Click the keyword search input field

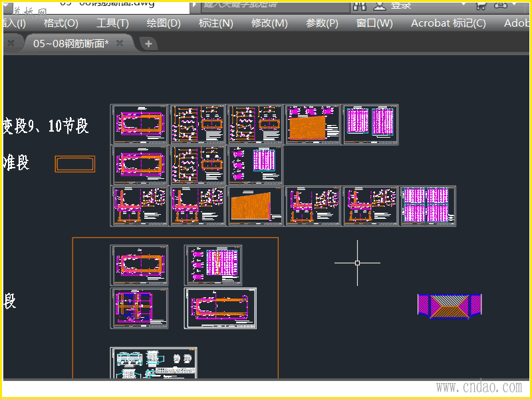point(275,6)
